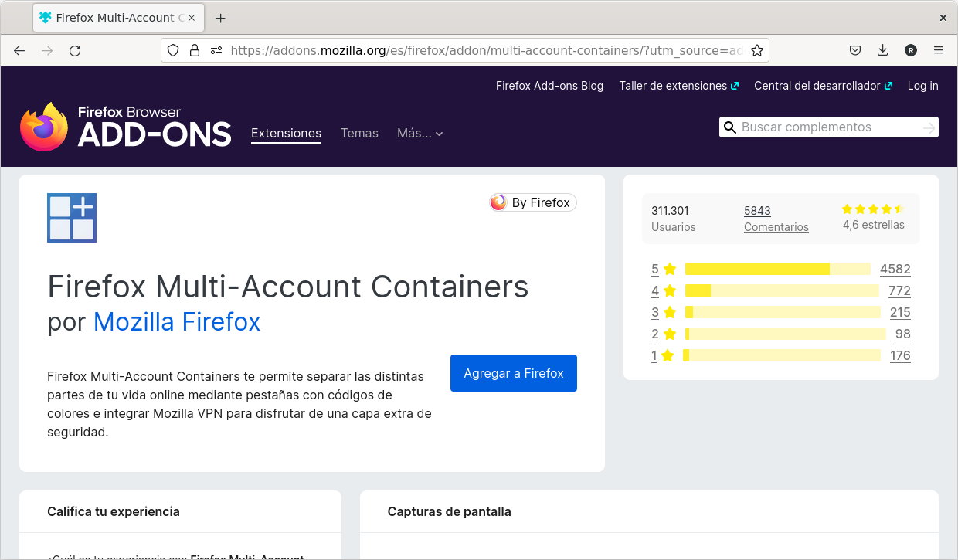Bookmark this page with the star icon

coord(757,49)
